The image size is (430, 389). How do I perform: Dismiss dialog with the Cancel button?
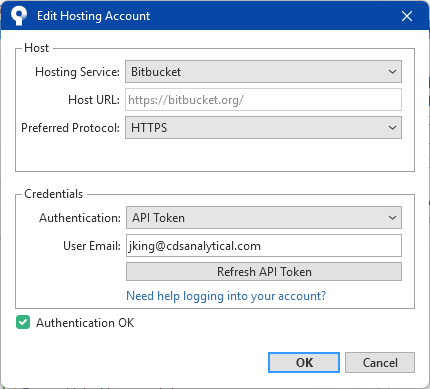(380, 362)
